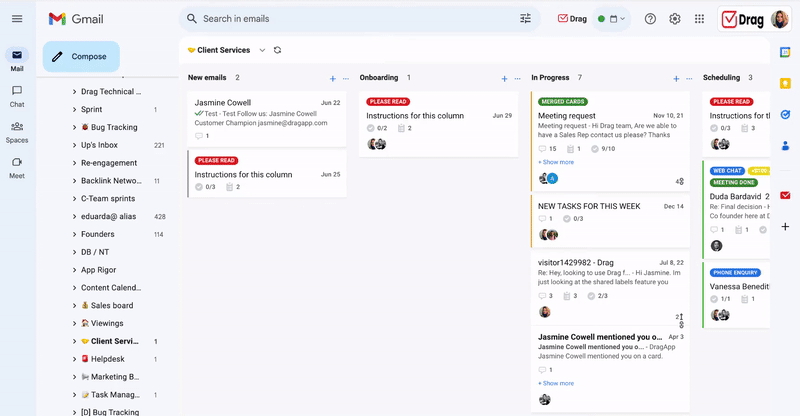Screen dimensions: 800x416
Task: Toggle 9/10 task check on Meeting request card
Action: pyautogui.click(x=595, y=149)
